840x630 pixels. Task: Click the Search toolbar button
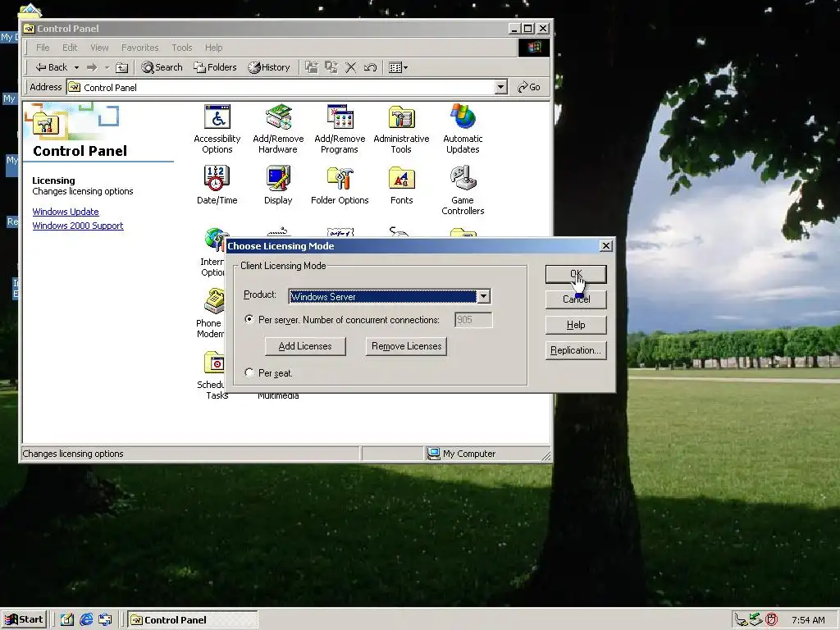[x=162, y=67]
